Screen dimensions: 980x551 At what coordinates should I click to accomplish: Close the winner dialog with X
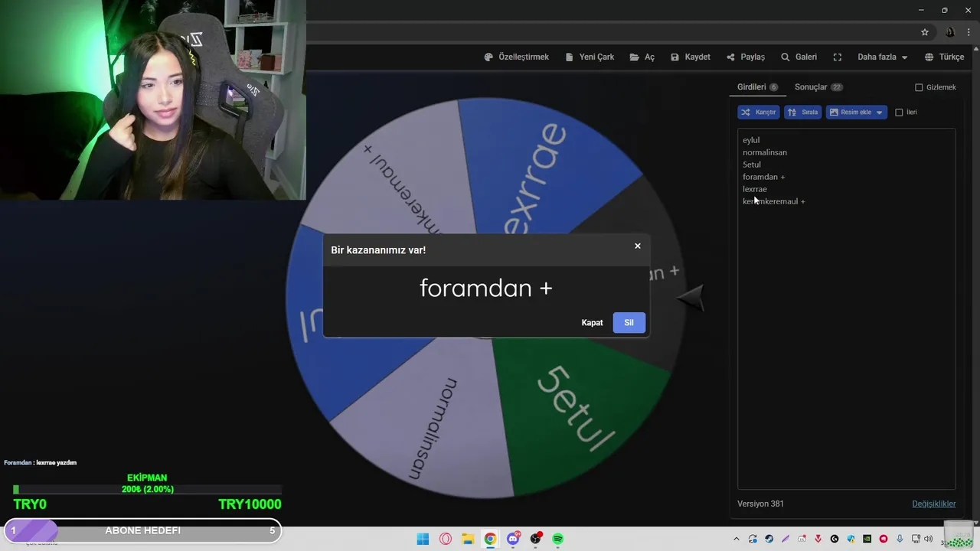[637, 246]
